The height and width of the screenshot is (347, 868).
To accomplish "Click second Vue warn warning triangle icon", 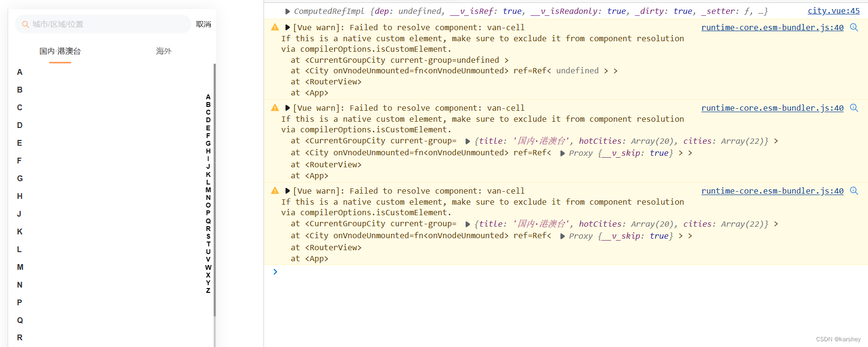I will (275, 108).
